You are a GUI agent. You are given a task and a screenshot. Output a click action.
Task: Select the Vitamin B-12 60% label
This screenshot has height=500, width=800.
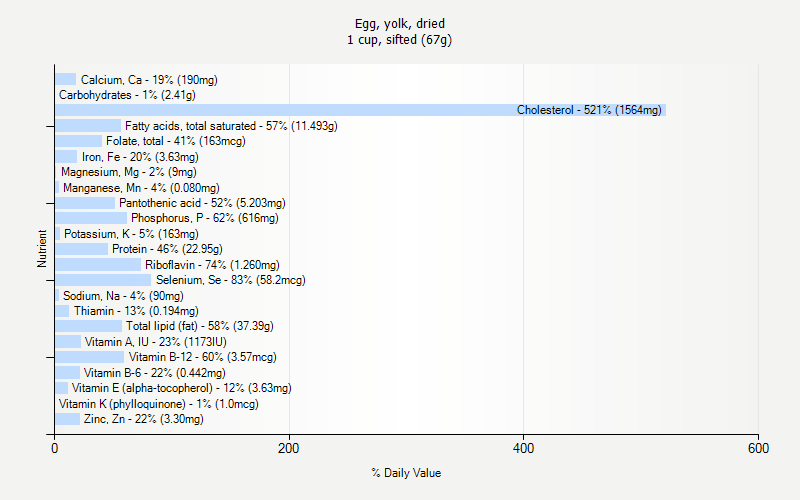click(202, 357)
